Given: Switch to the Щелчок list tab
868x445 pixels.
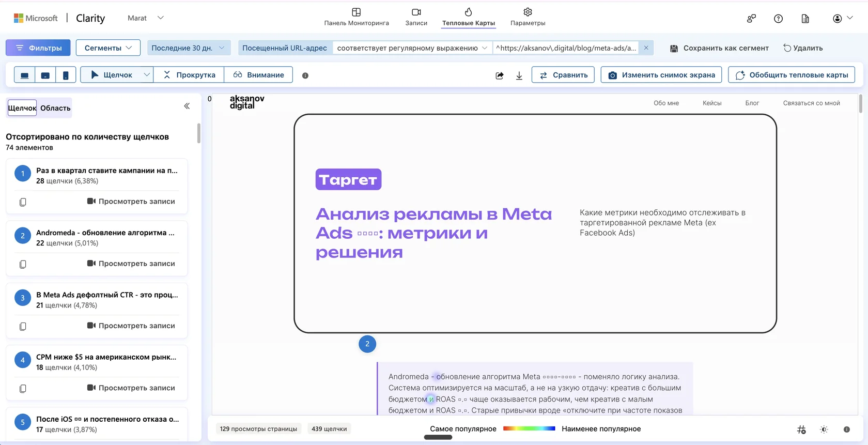Looking at the screenshot, I should pyautogui.click(x=22, y=108).
